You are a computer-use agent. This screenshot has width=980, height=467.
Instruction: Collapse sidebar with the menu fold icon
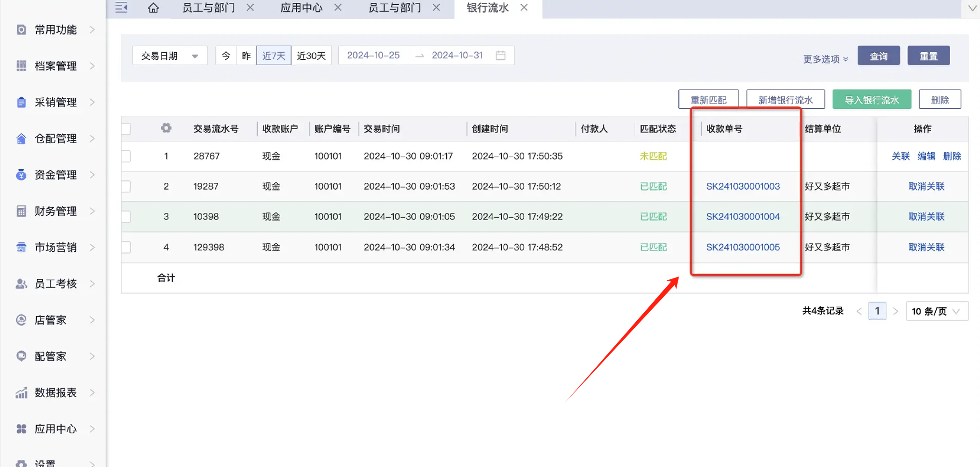click(121, 8)
